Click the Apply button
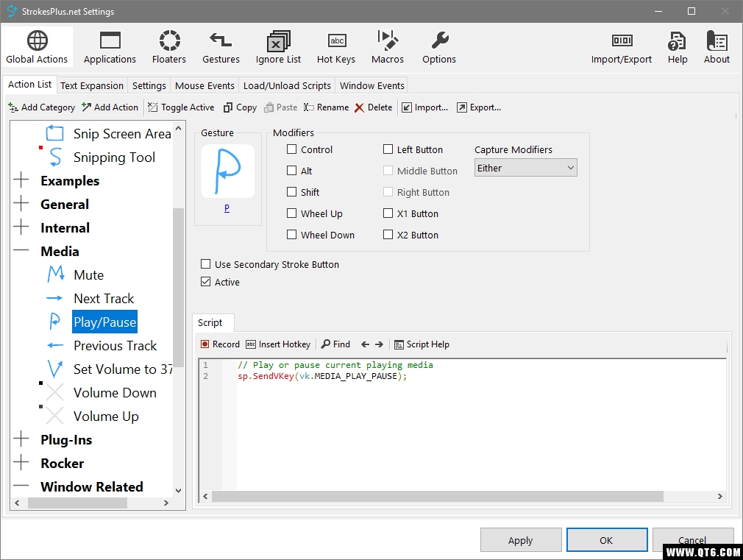This screenshot has height=560, width=743. (x=521, y=540)
